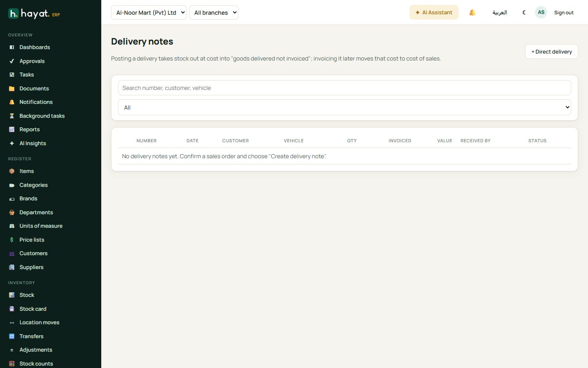Viewport: 588px width, 368px height.
Task: Click the Departments basket icon
Action: coord(12,213)
